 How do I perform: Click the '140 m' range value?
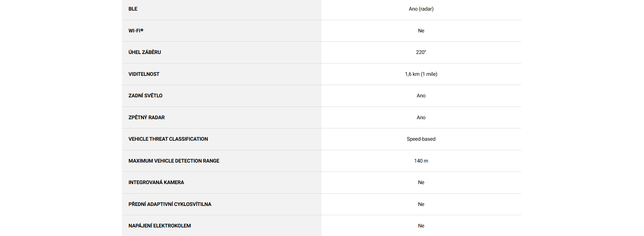click(421, 161)
